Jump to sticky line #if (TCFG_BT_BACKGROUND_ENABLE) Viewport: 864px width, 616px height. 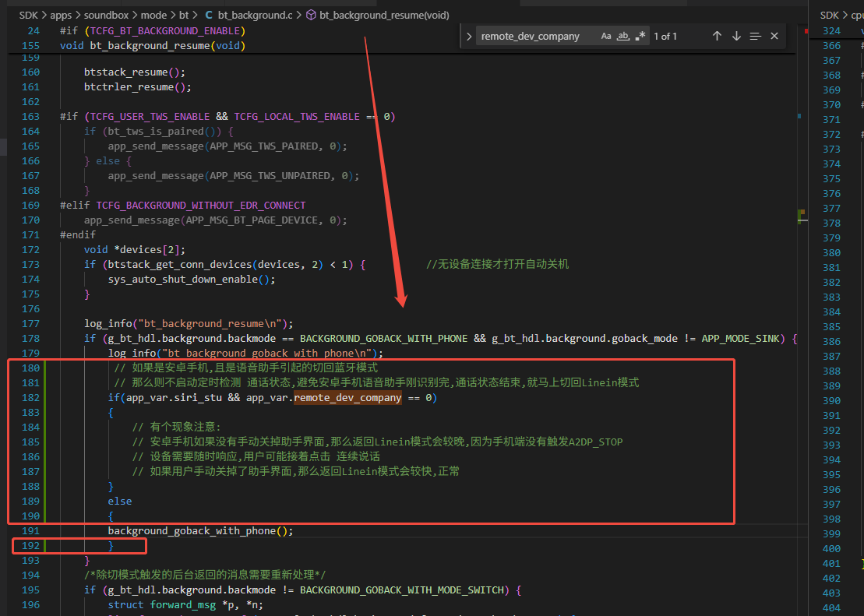[153, 31]
